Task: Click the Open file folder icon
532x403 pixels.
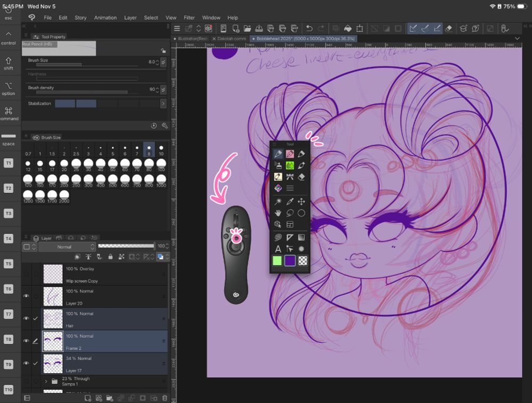Action: 247,29
